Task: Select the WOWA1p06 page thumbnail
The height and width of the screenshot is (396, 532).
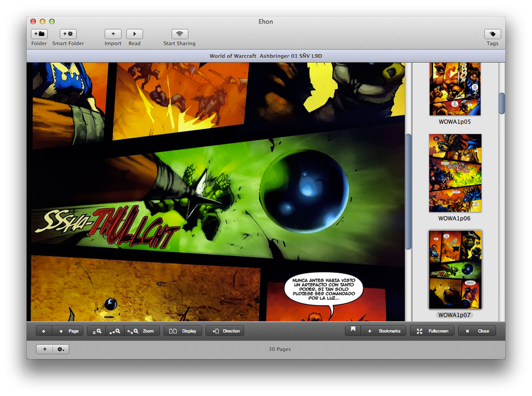Action: click(x=455, y=173)
